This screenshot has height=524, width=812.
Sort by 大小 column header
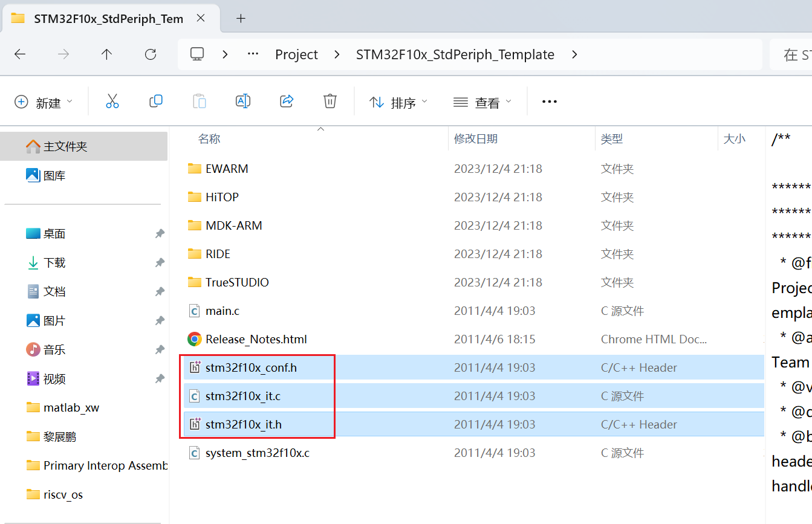coord(735,139)
